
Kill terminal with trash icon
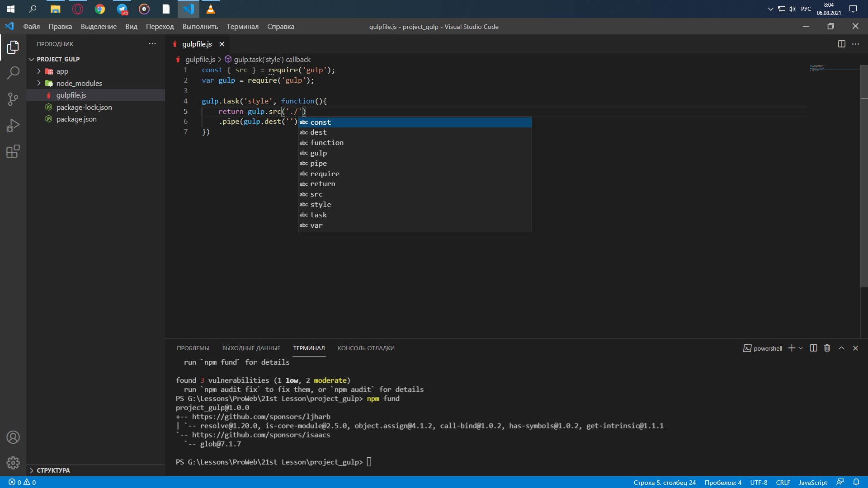click(x=827, y=348)
